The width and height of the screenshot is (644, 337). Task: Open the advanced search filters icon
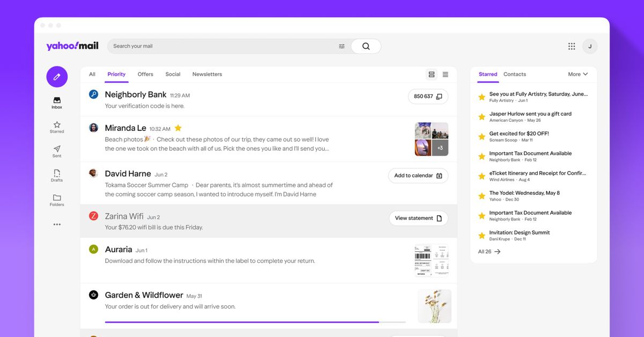(342, 46)
